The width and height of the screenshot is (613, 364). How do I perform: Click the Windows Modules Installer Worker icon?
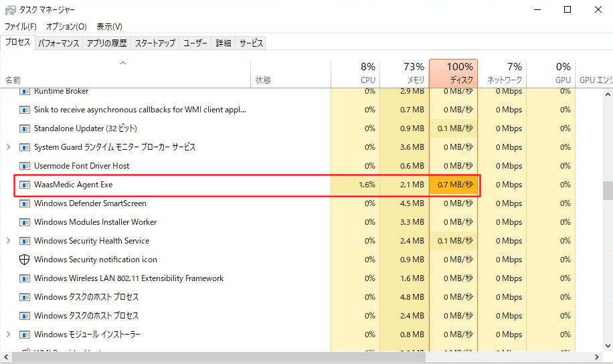click(24, 222)
